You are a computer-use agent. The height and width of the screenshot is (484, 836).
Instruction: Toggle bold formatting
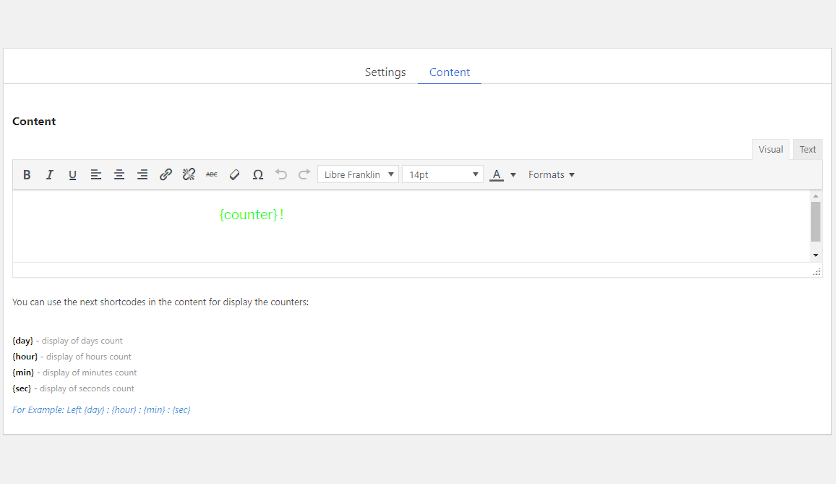(27, 175)
